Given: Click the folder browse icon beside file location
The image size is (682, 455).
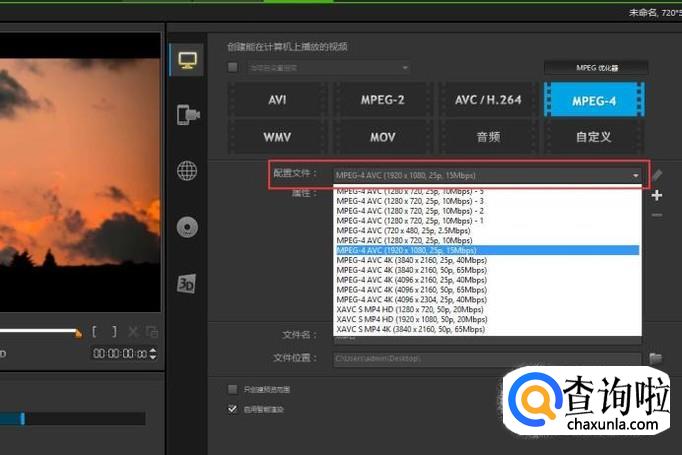Looking at the screenshot, I should coord(655,358).
